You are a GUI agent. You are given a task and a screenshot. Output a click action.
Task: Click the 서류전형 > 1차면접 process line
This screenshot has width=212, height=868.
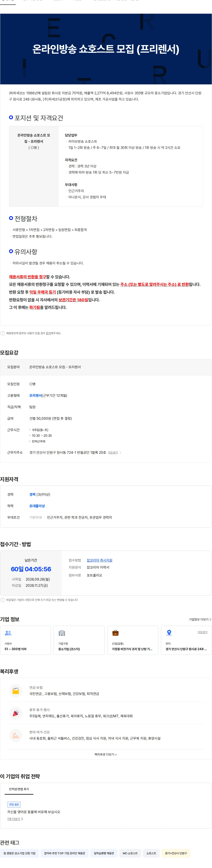(49, 230)
